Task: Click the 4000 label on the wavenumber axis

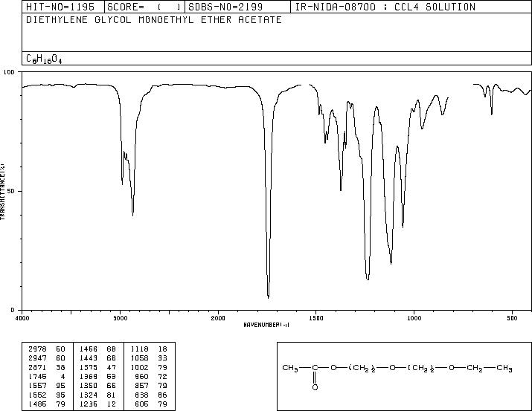Action: tap(22, 318)
